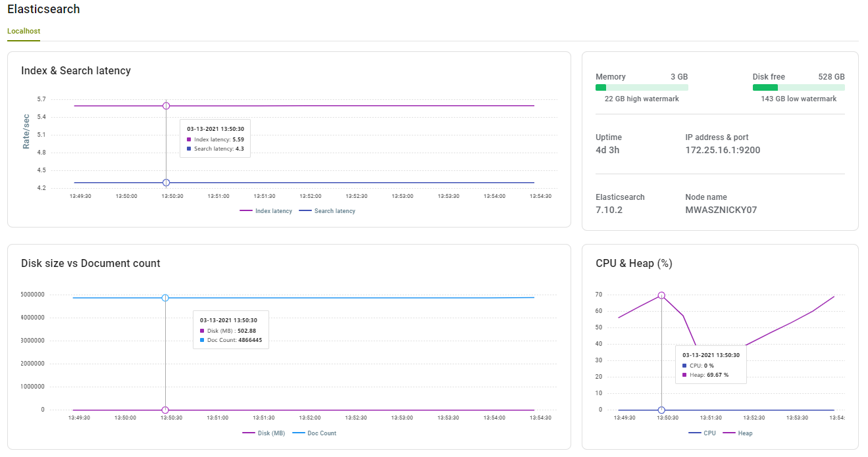Click the '143 GB low watermark' text
Viewport: 868px width, 457px height.
(x=799, y=99)
